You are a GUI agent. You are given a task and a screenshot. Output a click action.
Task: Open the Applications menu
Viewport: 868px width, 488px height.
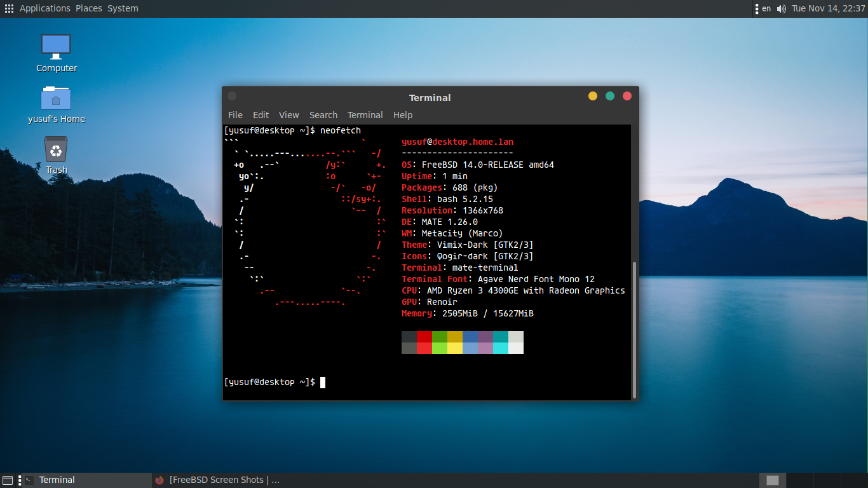[x=45, y=8]
